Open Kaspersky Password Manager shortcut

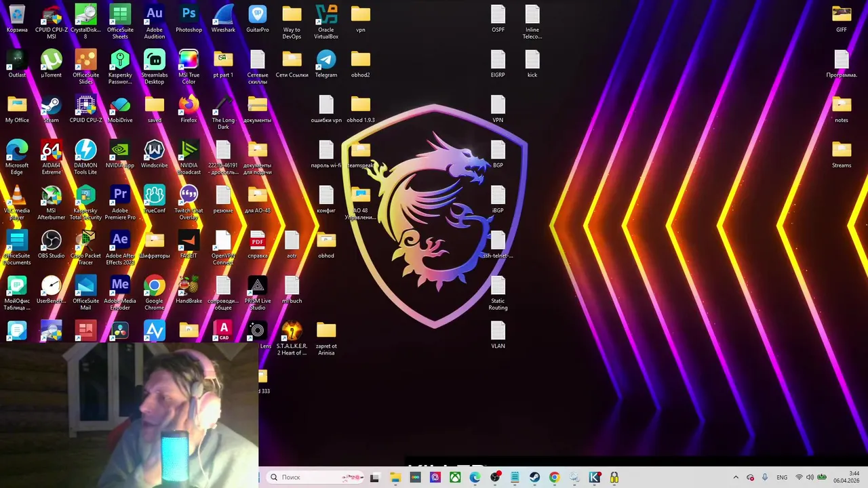click(120, 67)
